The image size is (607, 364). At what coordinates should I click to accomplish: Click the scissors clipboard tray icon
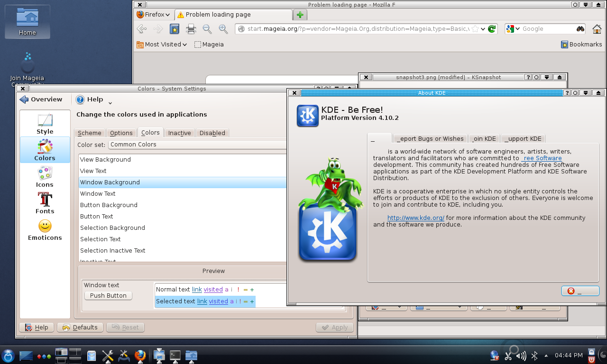508,355
